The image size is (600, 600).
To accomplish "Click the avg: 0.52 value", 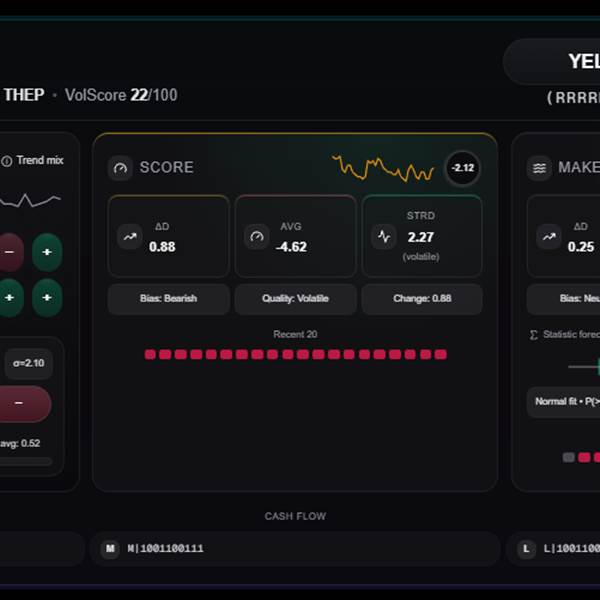I will (x=20, y=443).
